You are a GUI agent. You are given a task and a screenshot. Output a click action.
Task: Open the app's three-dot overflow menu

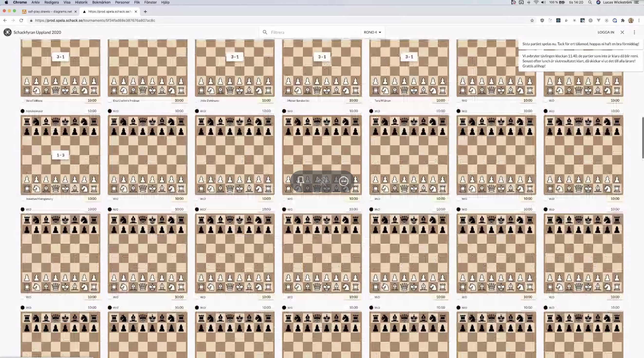click(634, 32)
